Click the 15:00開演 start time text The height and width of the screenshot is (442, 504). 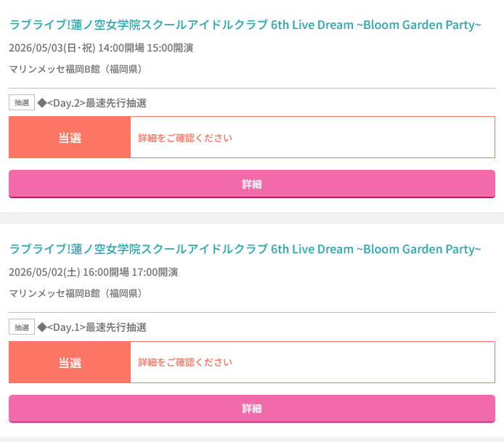(170, 49)
